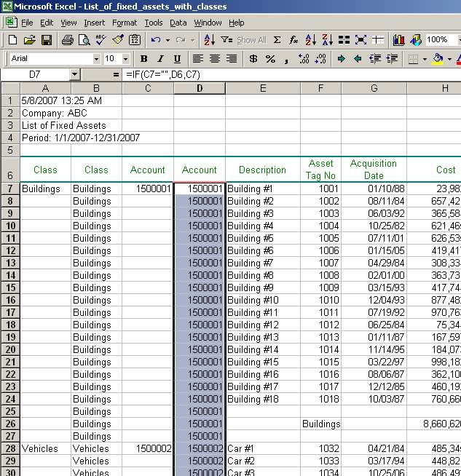Image resolution: width=461 pixels, height=476 pixels.
Task: Toggle align left
Action: [x=198, y=58]
